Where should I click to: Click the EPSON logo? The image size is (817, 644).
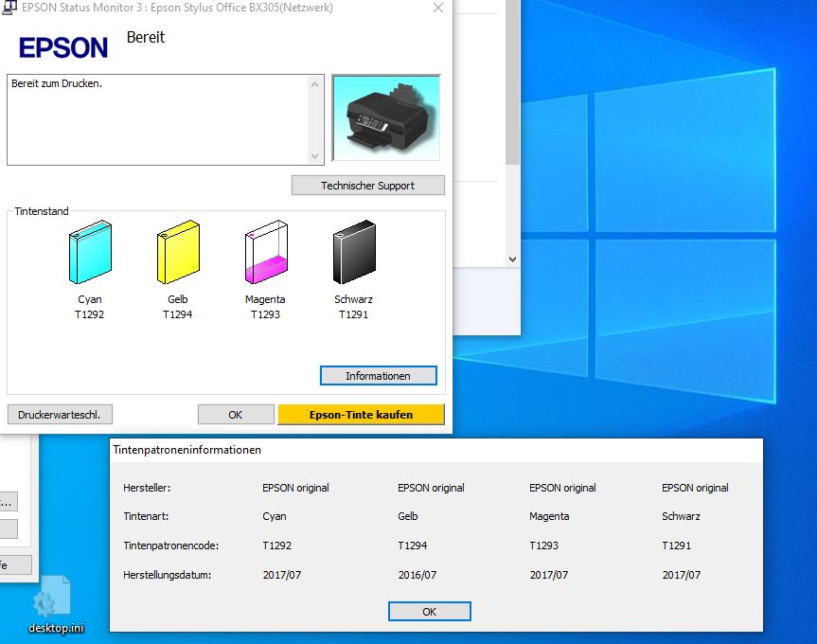63,47
